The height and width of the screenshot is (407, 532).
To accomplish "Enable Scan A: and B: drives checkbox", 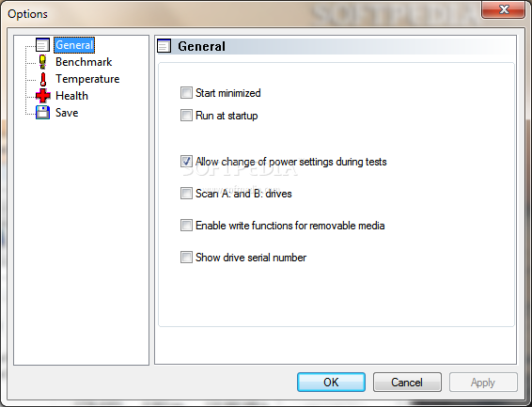I will click(x=186, y=194).
